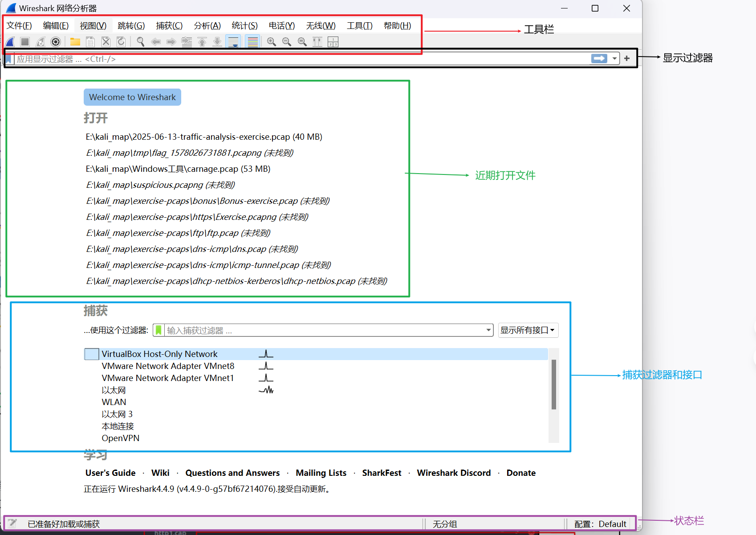
Task: Open the 统计(S) menu
Action: click(x=245, y=26)
